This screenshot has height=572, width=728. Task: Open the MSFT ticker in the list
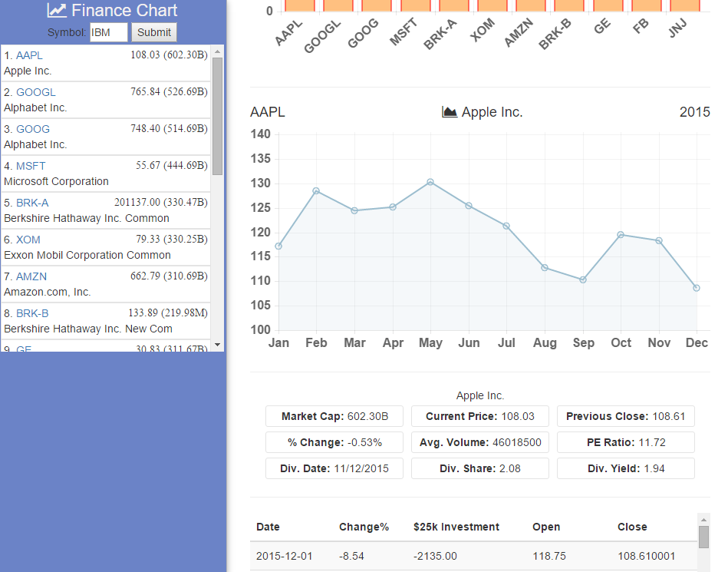(x=31, y=166)
